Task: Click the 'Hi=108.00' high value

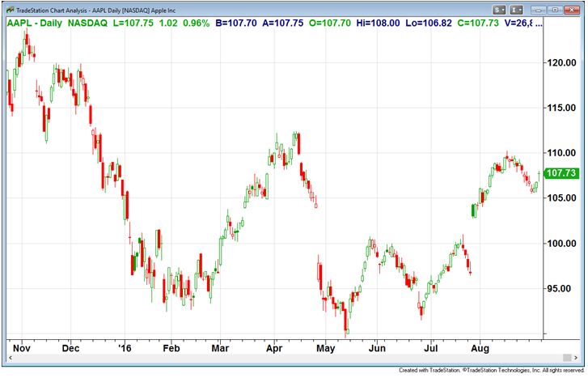Action: 378,23
